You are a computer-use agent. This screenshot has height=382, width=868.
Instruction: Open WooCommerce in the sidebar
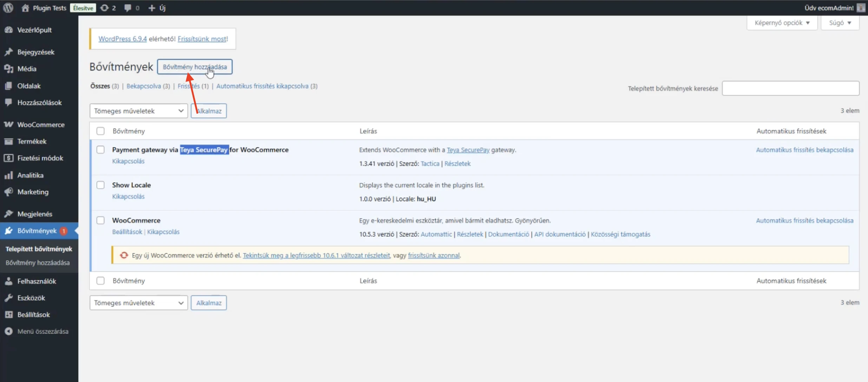tap(41, 125)
